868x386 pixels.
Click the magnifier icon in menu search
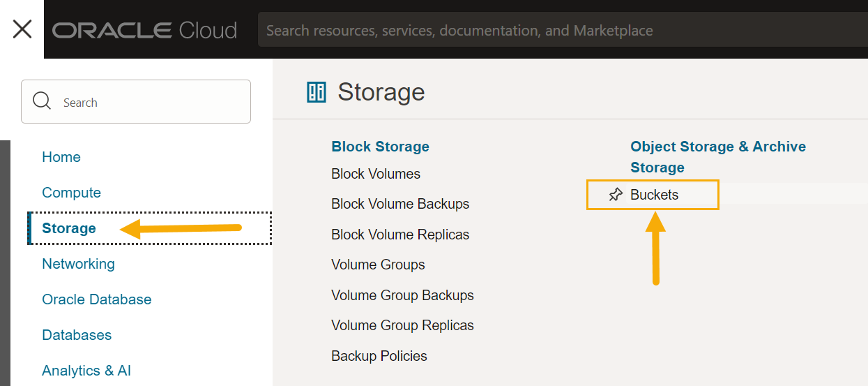click(x=42, y=101)
